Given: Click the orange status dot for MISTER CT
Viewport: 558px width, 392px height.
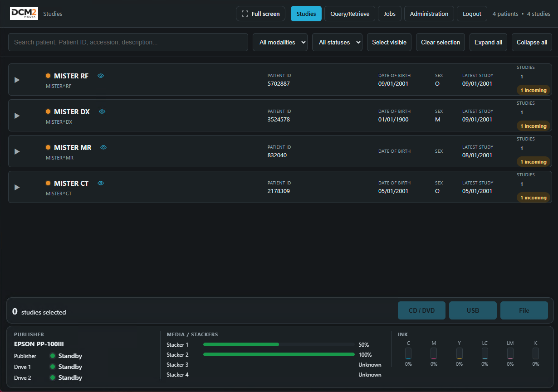Looking at the screenshot, I should pyautogui.click(x=48, y=183).
